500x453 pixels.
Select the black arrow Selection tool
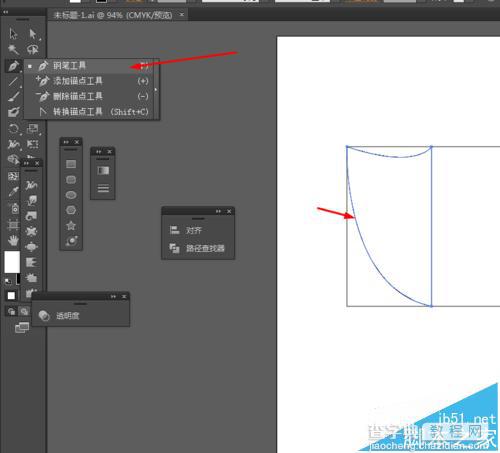tap(13, 33)
